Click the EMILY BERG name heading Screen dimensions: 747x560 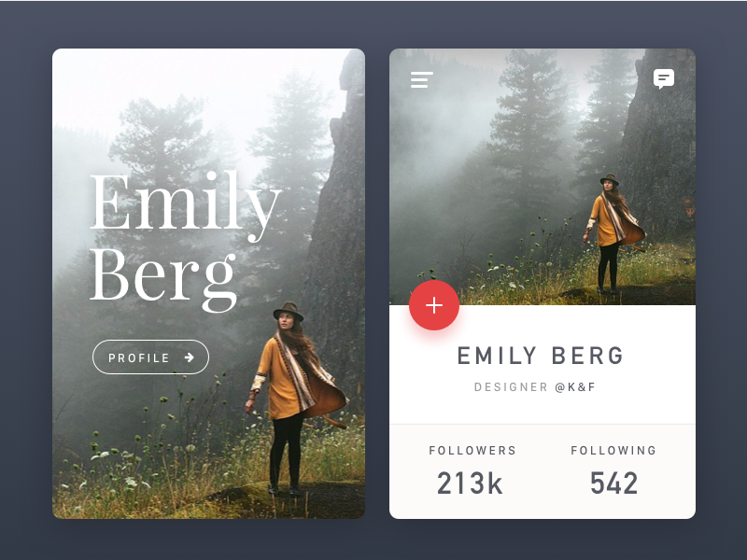(x=541, y=356)
